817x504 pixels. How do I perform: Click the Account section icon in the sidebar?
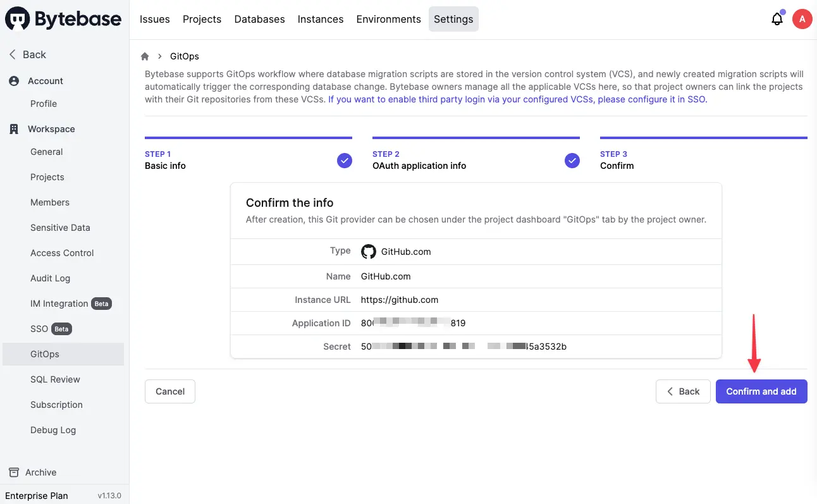point(13,81)
